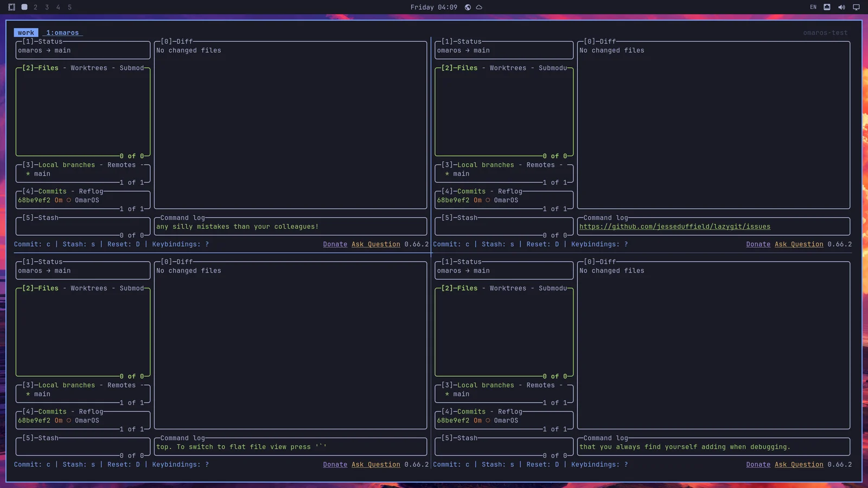This screenshot has height=488, width=868.
Task: Click the EN keyboard layout indicator
Action: (813, 7)
